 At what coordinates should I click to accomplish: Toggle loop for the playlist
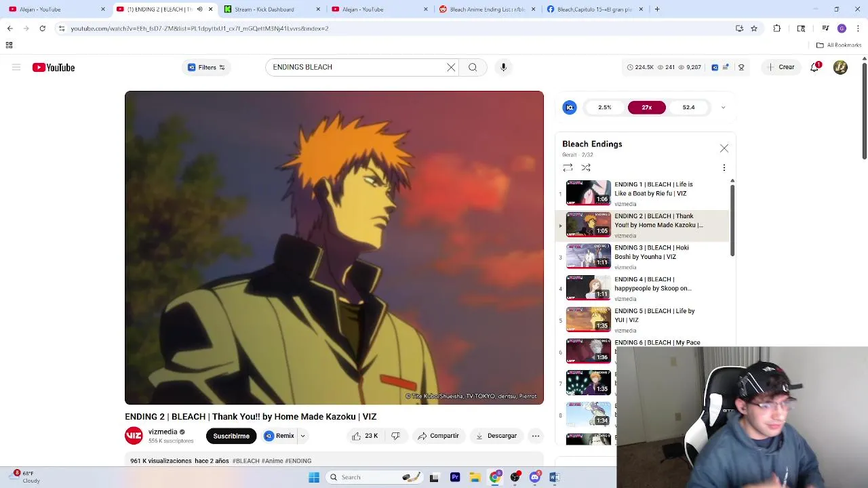click(x=568, y=167)
